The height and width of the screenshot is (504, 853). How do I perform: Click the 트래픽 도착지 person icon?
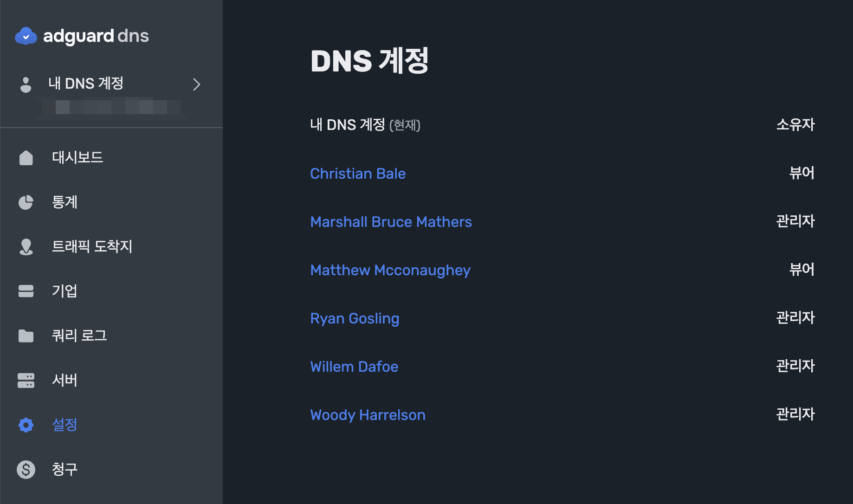click(26, 246)
